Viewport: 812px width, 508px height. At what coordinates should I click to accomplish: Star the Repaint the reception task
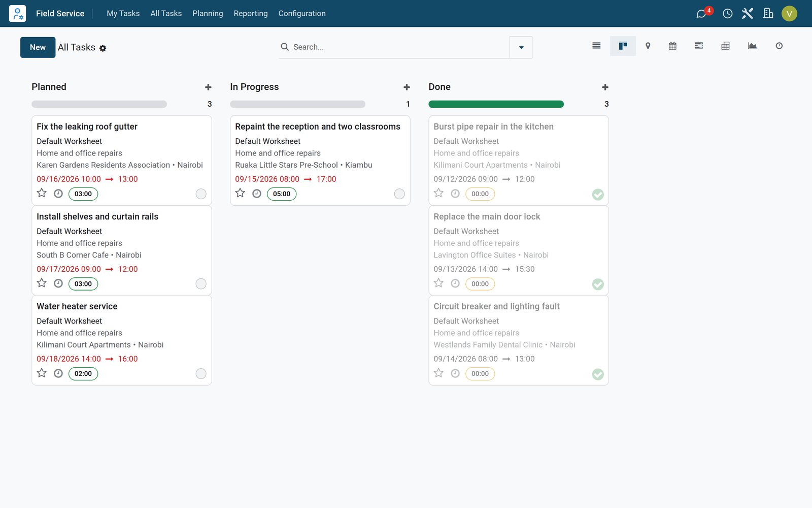pyautogui.click(x=240, y=193)
